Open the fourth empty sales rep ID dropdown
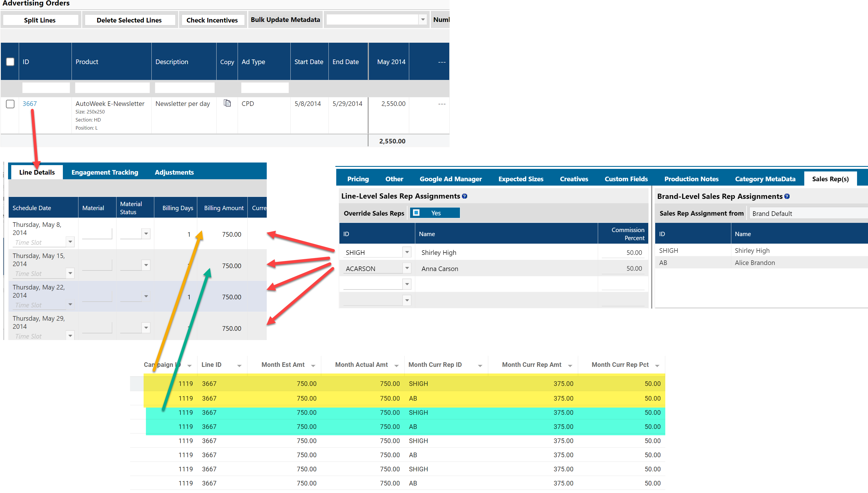 [407, 300]
